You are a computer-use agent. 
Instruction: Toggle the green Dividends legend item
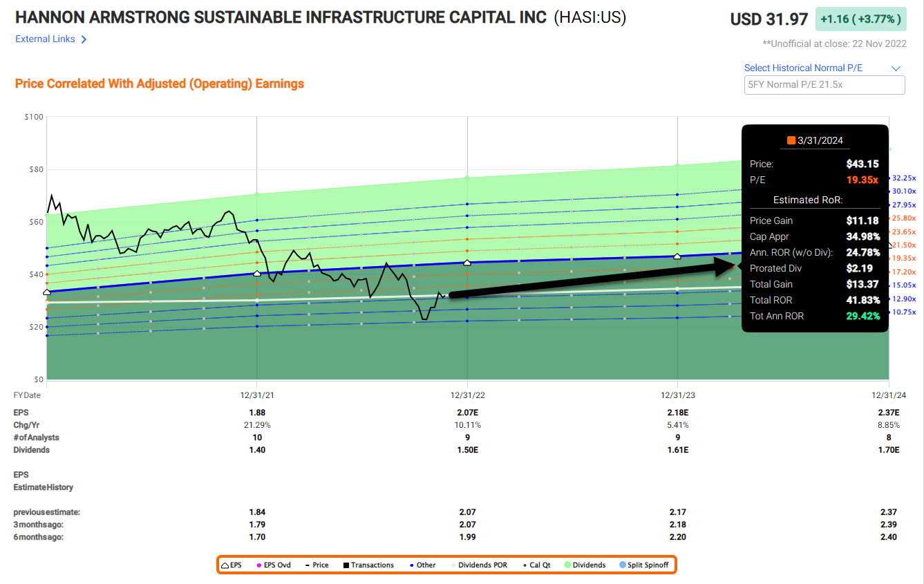(x=584, y=565)
